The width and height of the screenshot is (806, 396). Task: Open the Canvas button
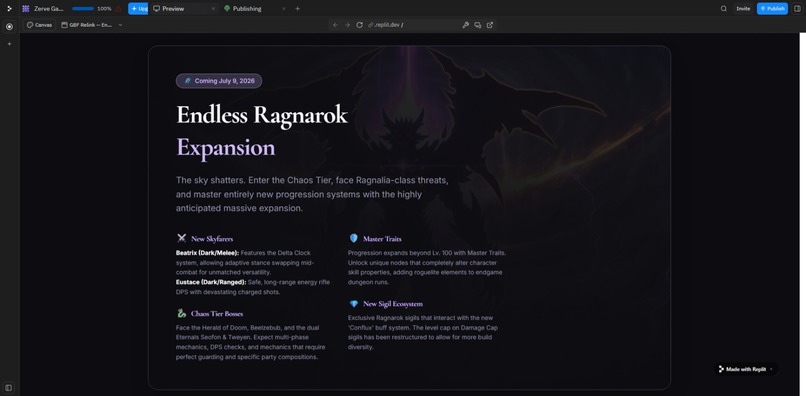click(x=39, y=25)
